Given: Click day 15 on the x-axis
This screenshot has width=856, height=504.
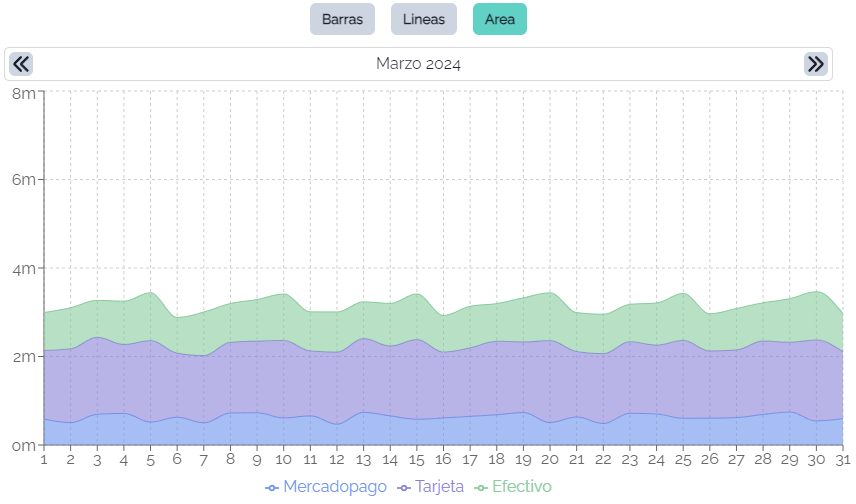Looking at the screenshot, I should click(x=417, y=460).
